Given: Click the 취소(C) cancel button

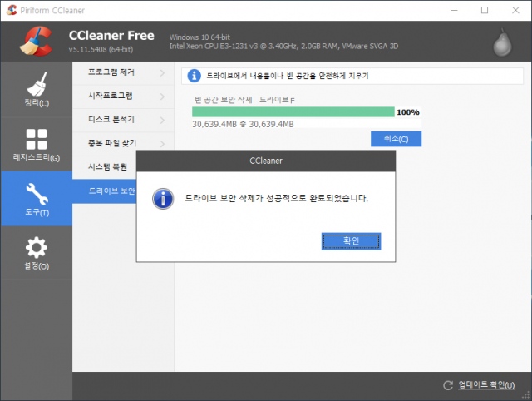Looking at the screenshot, I should tap(396, 139).
